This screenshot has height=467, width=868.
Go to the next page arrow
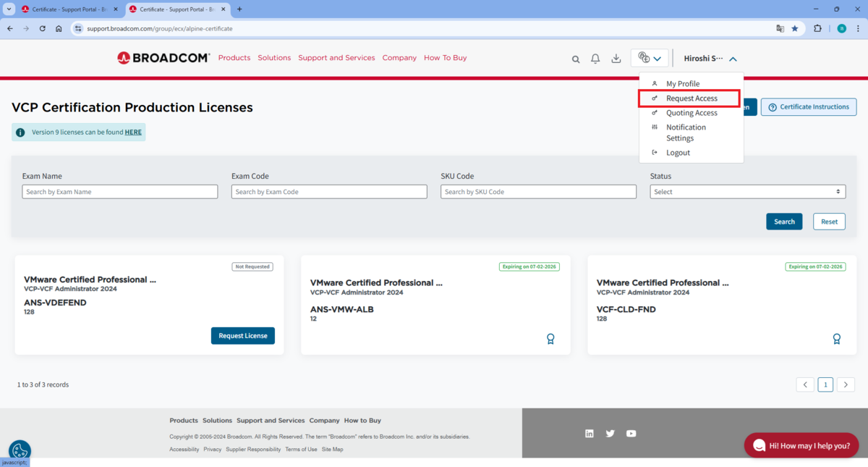846,384
